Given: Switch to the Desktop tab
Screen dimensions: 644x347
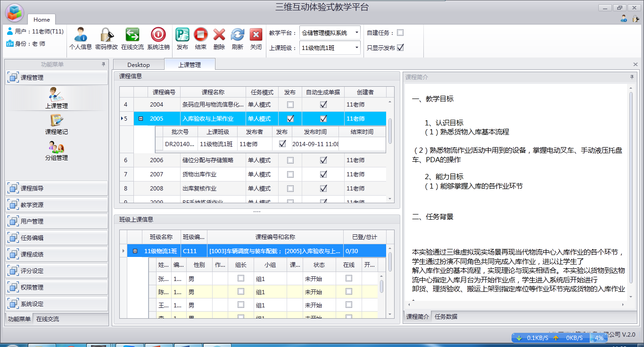Looking at the screenshot, I should pyautogui.click(x=139, y=65).
